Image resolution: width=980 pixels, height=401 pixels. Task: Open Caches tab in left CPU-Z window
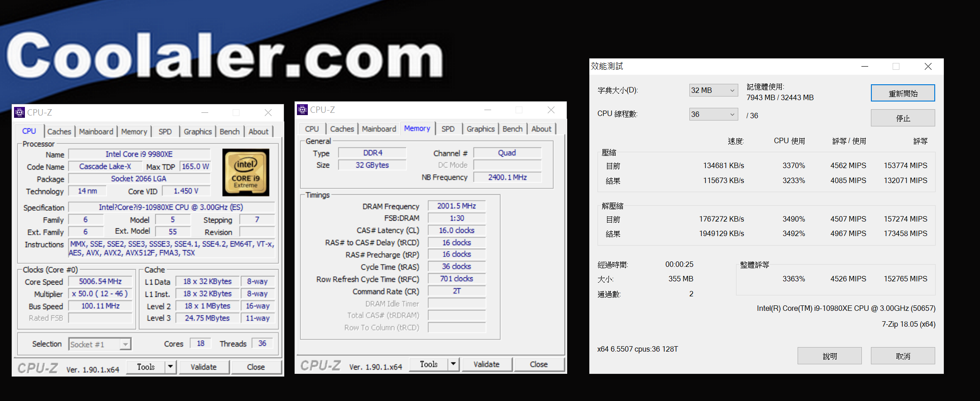tap(59, 131)
